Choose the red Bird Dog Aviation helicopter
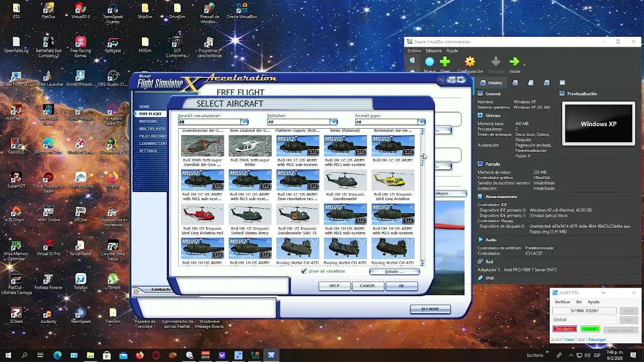This screenshot has width=644, height=362. click(x=202, y=215)
